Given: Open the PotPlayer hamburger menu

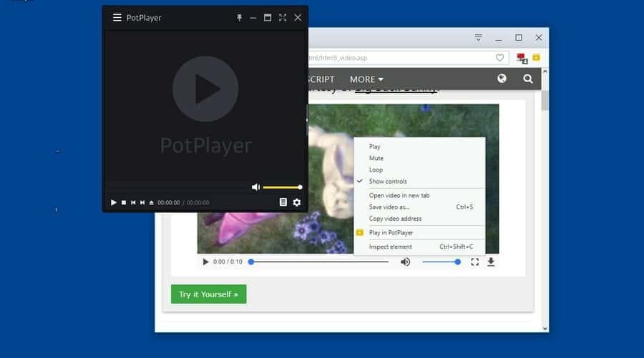Looking at the screenshot, I should (117, 18).
